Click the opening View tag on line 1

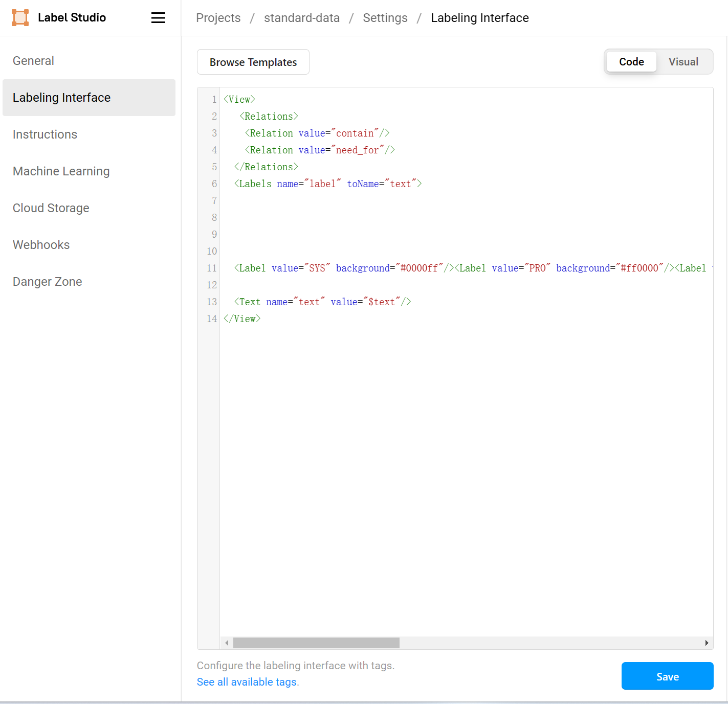click(239, 99)
